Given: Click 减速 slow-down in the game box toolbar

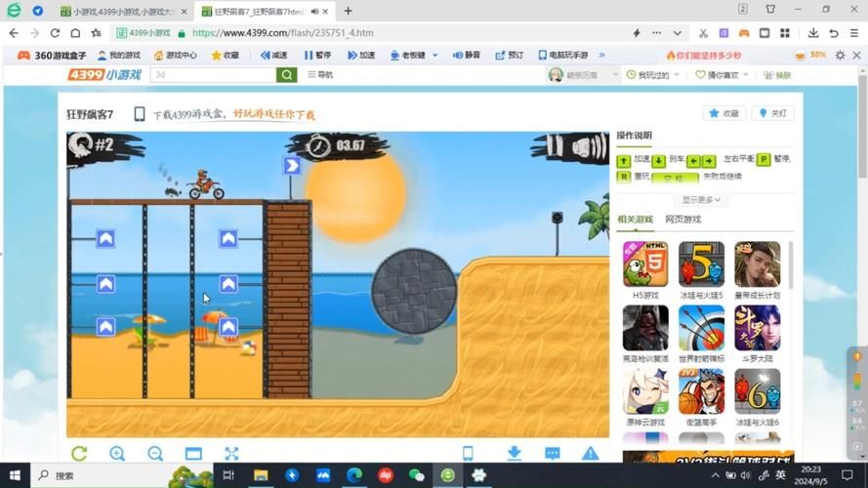Looking at the screenshot, I should (274, 56).
